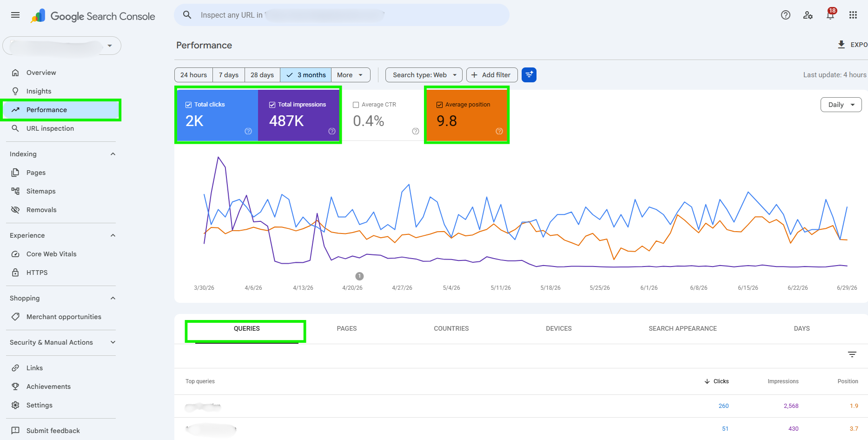The width and height of the screenshot is (868, 440).
Task: Collapse the Indexing section
Action: click(113, 154)
